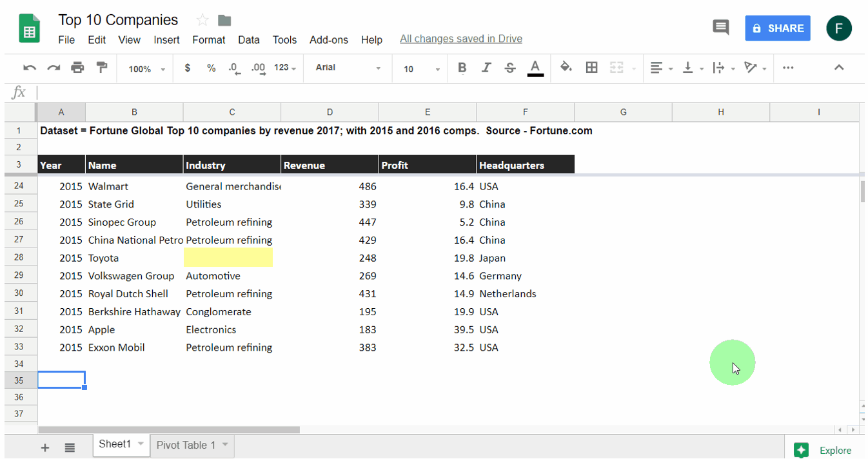Toggle strikethrough formatting

(510, 68)
